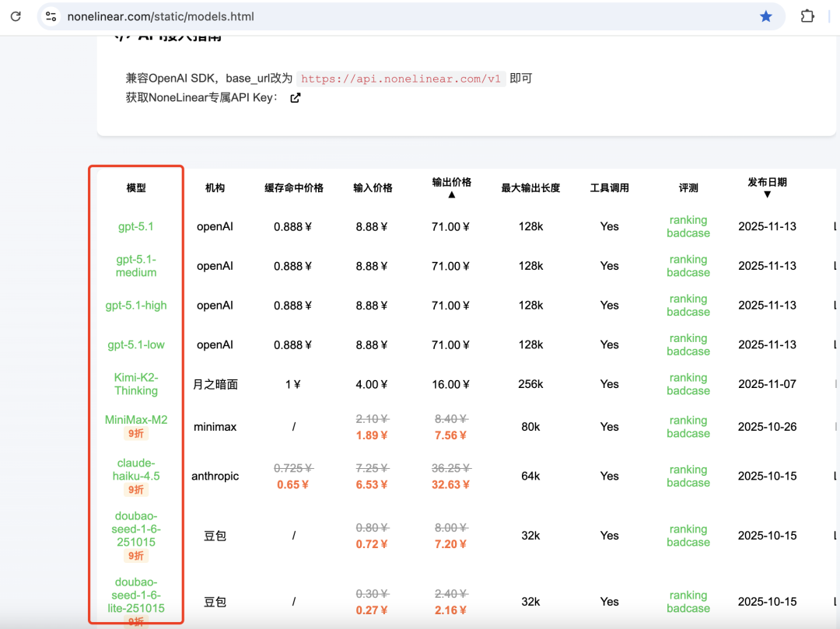Sort the table by 最大输出长度 column header
Image resolution: width=840 pixels, height=629 pixels.
pyautogui.click(x=530, y=188)
